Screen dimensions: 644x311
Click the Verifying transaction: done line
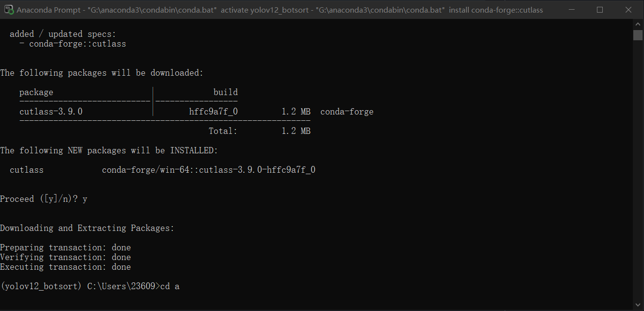coord(65,257)
